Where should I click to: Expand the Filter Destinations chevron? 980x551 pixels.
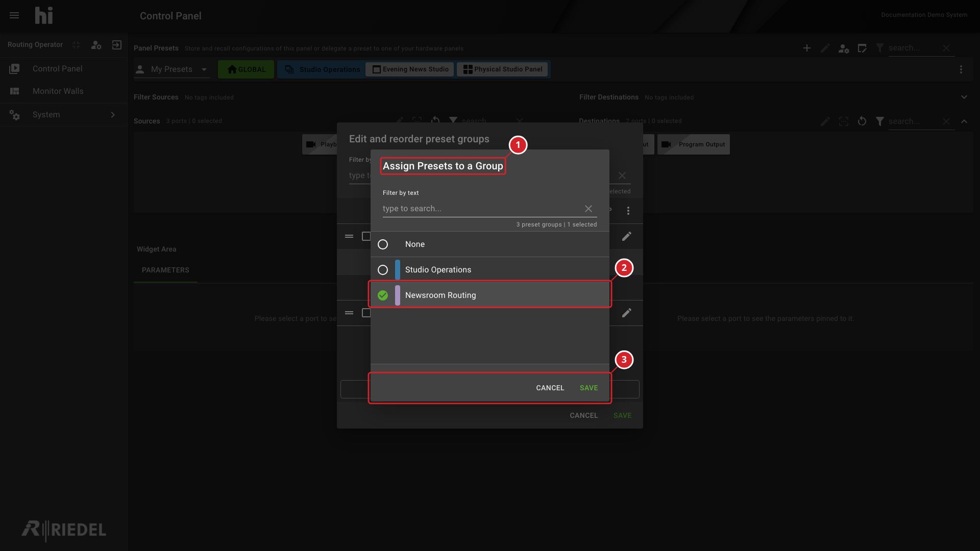pos(964,97)
